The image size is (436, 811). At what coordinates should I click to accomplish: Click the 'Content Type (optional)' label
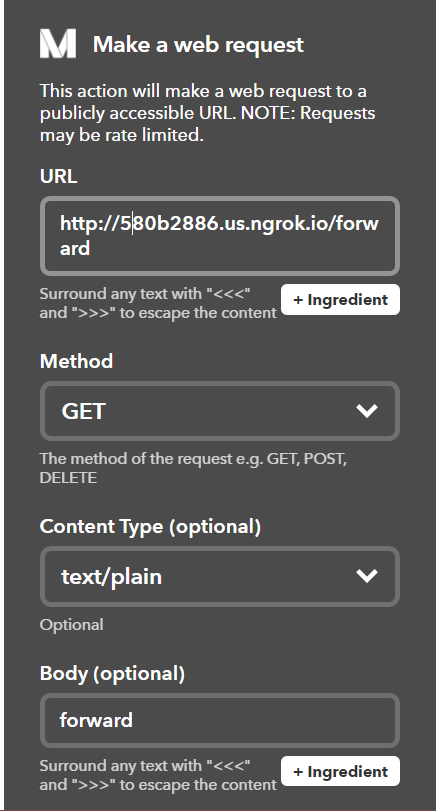click(x=150, y=527)
